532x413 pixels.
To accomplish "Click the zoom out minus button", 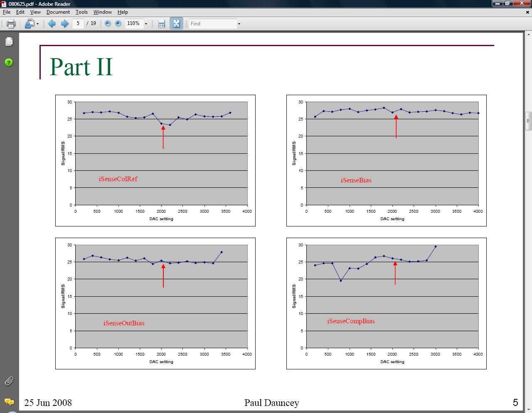I will point(108,24).
